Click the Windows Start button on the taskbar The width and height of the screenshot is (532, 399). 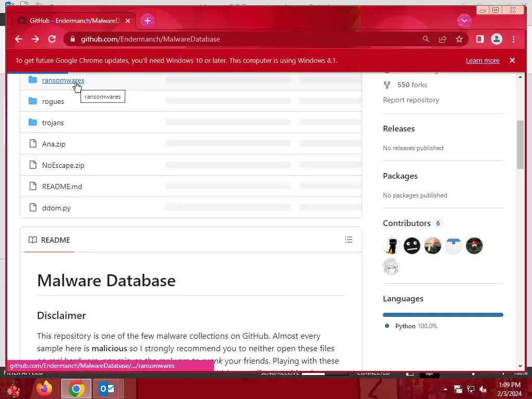click(13, 389)
